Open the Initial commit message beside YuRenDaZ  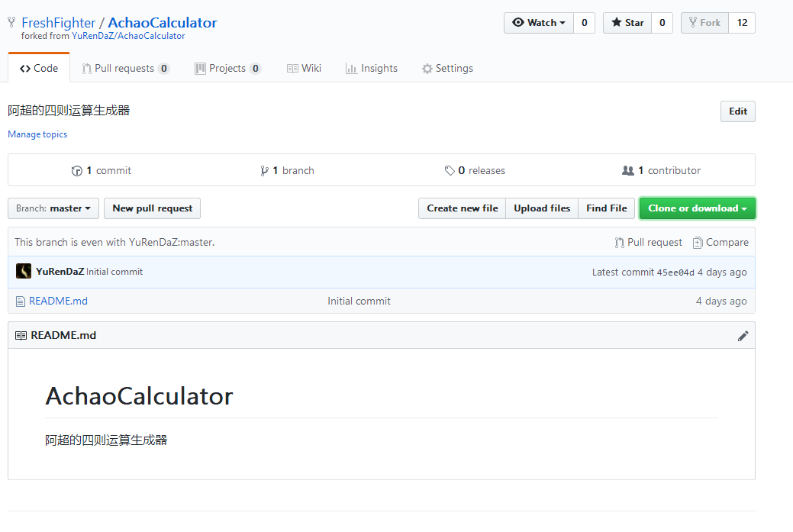coord(114,272)
